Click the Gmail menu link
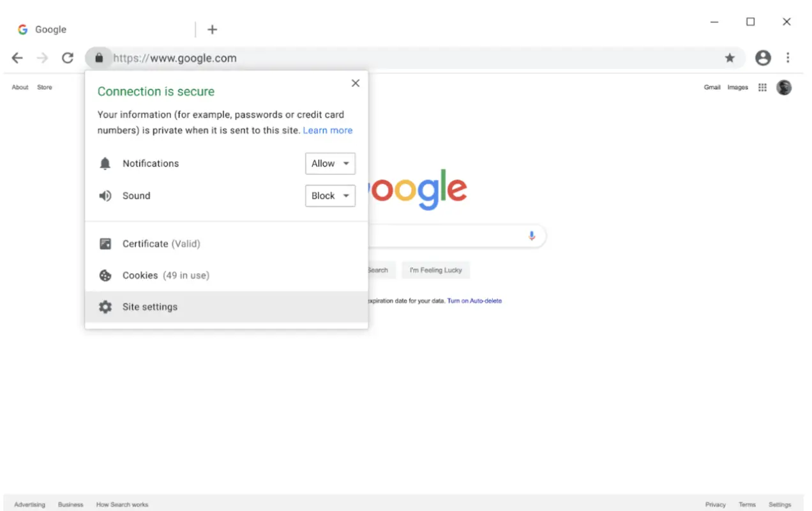 (712, 87)
